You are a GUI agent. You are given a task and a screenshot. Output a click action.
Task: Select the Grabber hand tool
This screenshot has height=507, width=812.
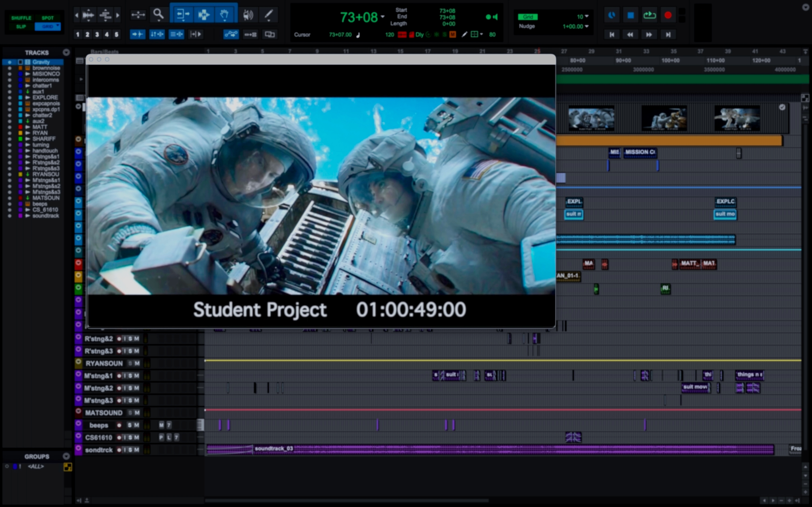tap(224, 15)
